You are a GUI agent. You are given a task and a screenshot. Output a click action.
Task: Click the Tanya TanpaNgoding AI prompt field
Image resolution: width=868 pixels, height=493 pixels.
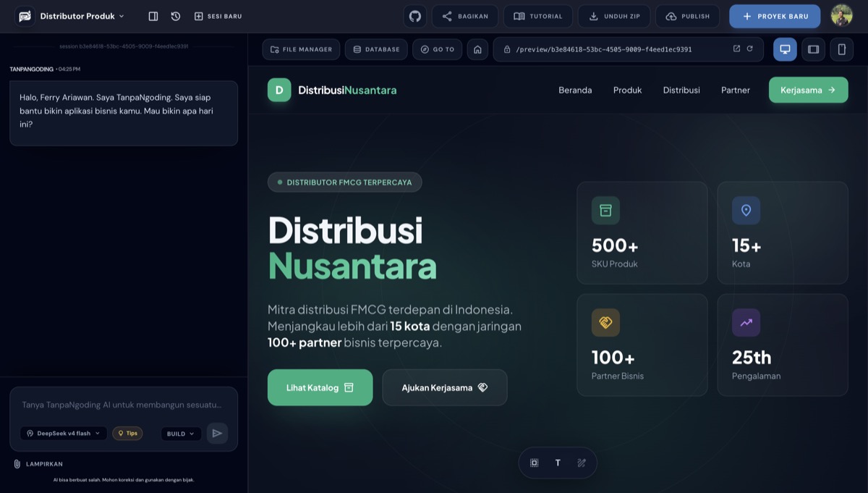tap(124, 405)
